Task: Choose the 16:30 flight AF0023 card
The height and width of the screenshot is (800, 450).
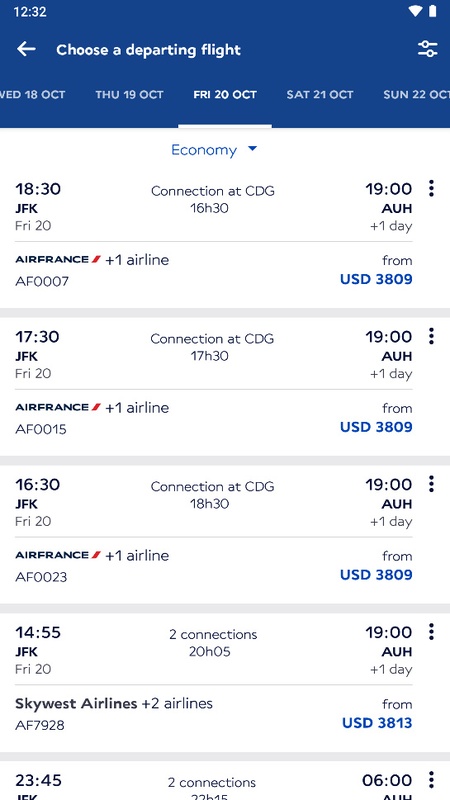Action: point(225,535)
